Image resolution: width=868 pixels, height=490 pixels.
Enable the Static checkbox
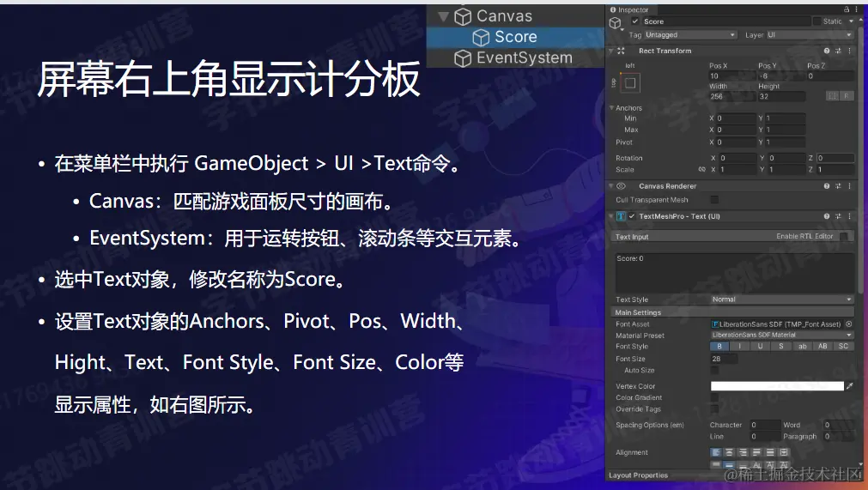click(816, 21)
